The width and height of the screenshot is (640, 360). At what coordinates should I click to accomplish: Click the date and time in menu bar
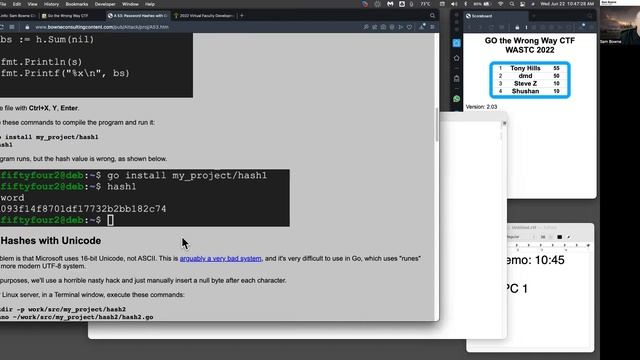pyautogui.click(x=567, y=4)
